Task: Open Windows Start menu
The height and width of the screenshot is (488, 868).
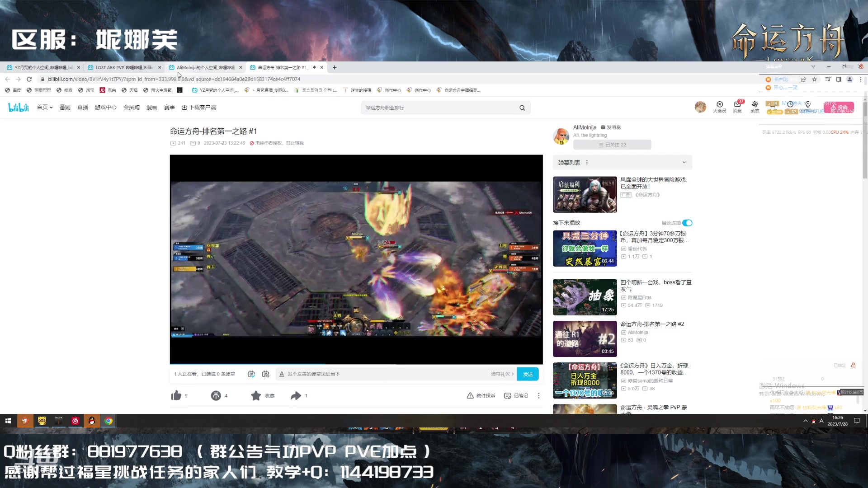Action: click(x=8, y=421)
